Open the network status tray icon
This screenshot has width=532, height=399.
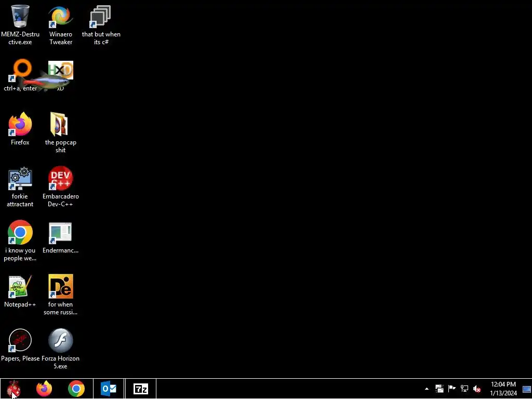point(464,389)
